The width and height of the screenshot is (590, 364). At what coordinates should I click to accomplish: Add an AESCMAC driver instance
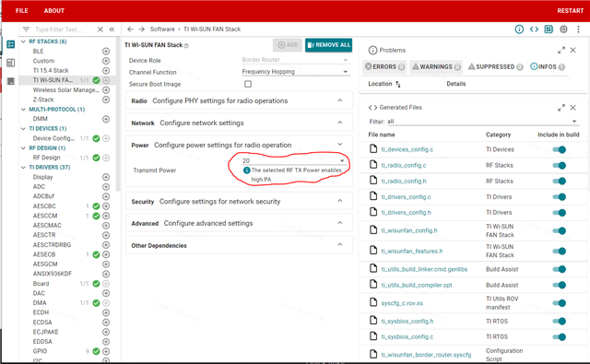coord(106,226)
